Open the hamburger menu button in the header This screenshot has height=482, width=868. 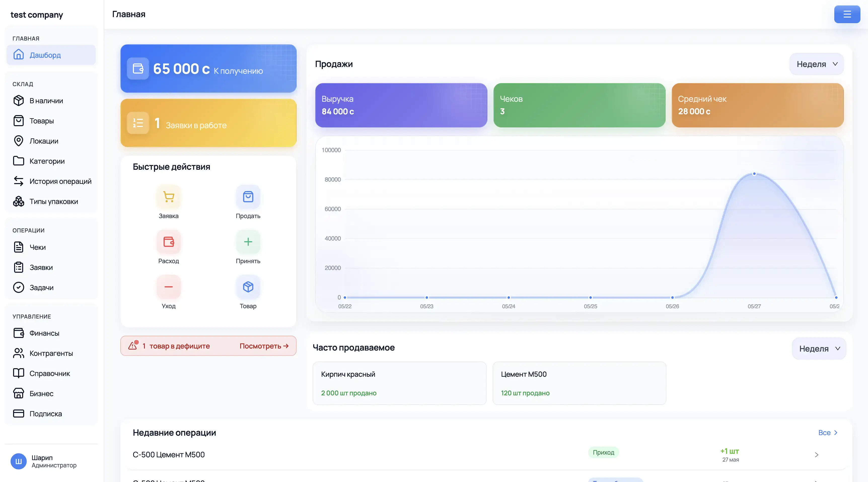[x=847, y=14]
